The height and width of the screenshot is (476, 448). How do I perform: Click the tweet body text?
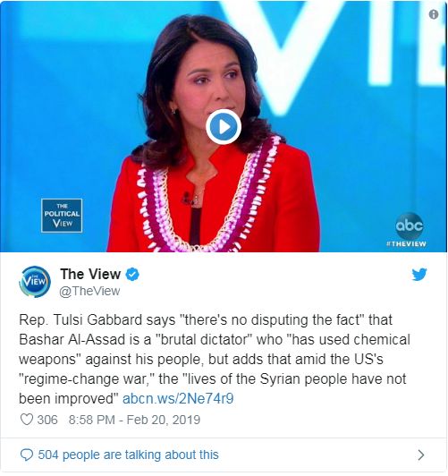[x=214, y=359]
